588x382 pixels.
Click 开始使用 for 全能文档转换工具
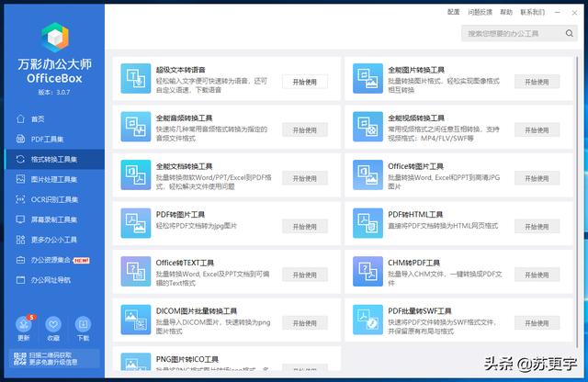click(305, 178)
